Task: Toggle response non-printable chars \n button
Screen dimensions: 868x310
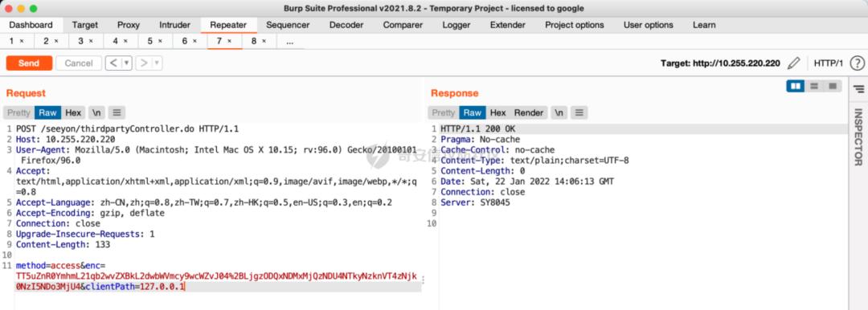Action: tap(559, 112)
